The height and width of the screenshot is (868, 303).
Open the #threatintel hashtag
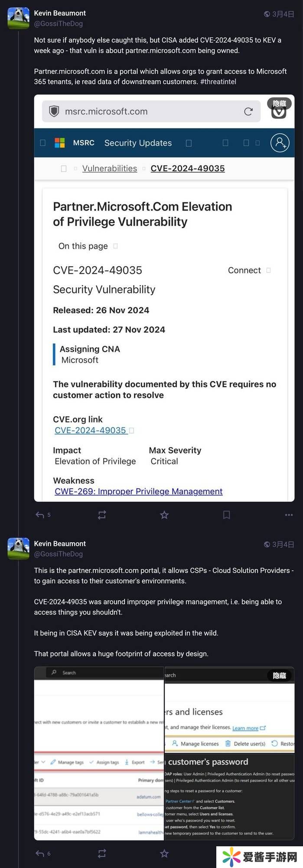(x=218, y=82)
